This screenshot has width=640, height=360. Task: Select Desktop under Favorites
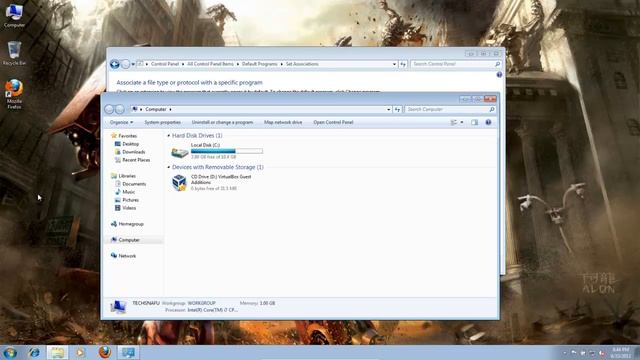point(127,144)
